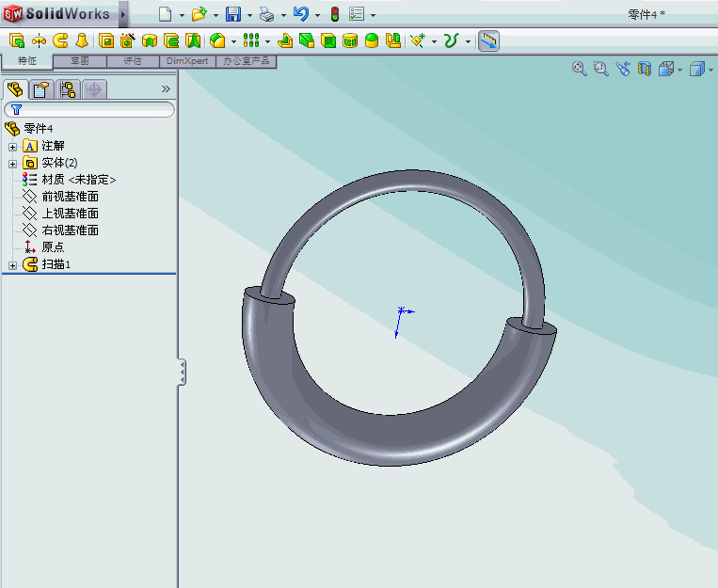Expand the 实体(2) tree node
The width and height of the screenshot is (718, 588).
(13, 164)
